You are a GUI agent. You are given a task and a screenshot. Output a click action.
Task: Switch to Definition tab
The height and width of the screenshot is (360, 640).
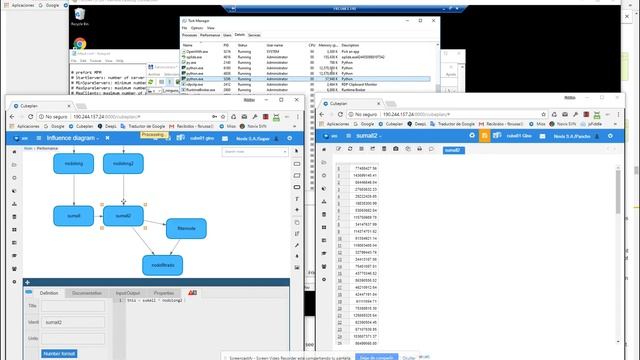tap(49, 293)
